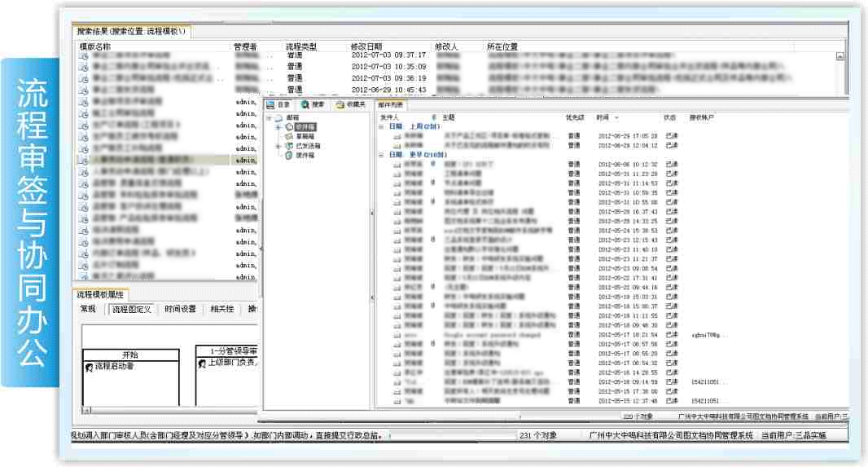Screen dimensions: 868x467
Task: Select the 收件箱 inbox folder icon
Action: click(x=288, y=127)
